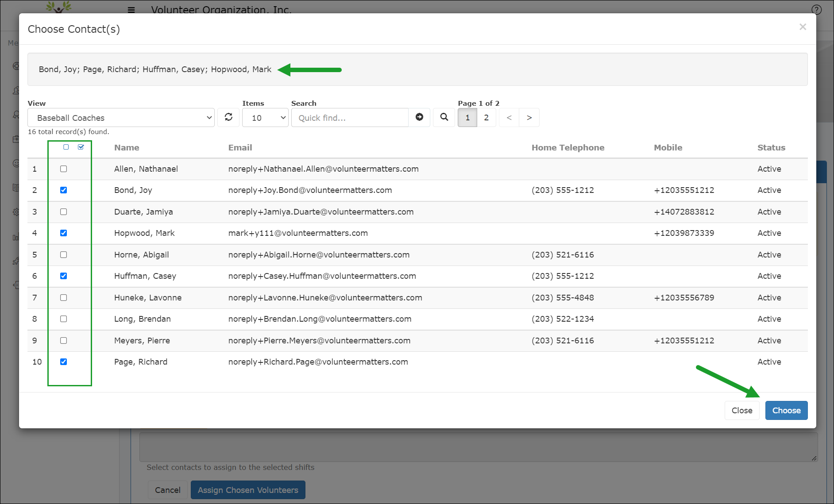This screenshot has width=834, height=504.
Task: Click the select all icon in header
Action: coord(81,147)
